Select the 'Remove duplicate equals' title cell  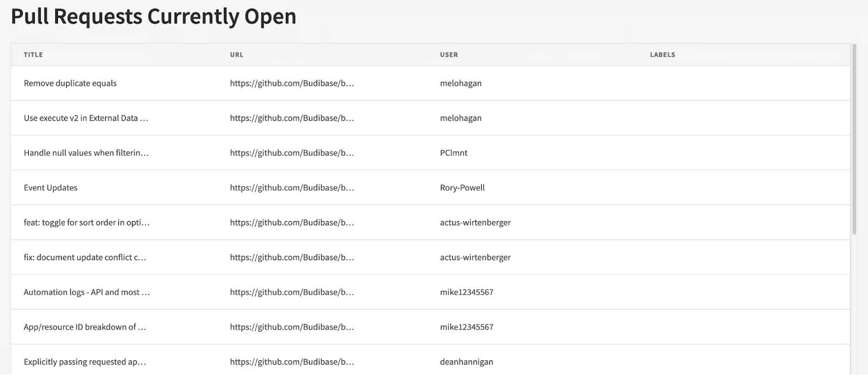coord(70,83)
